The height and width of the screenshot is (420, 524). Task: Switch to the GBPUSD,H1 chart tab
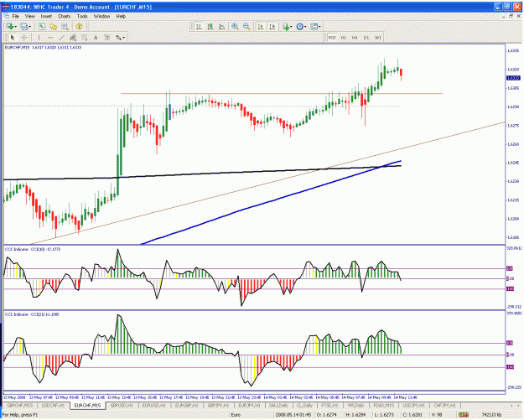(122, 405)
